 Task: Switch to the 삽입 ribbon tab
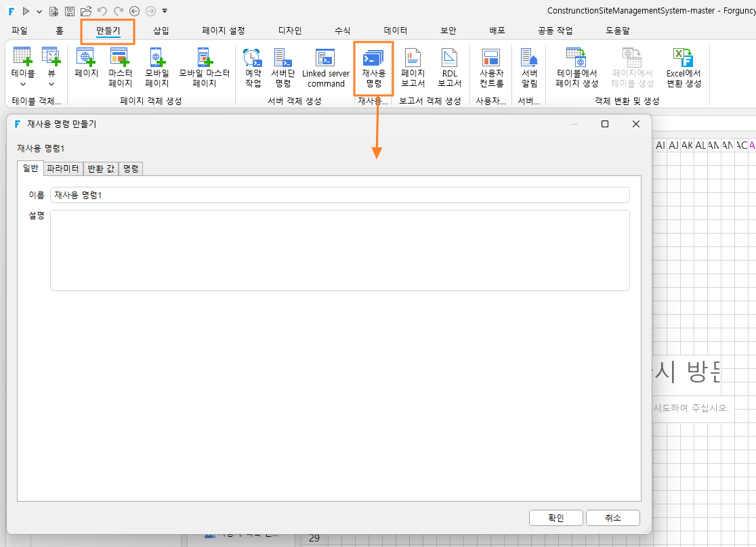click(x=161, y=30)
